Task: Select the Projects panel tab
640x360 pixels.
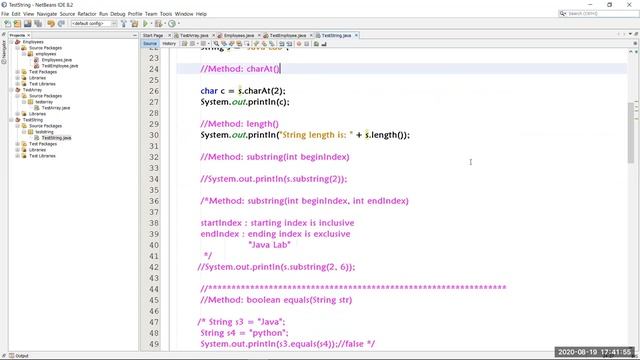Action: tap(17, 36)
